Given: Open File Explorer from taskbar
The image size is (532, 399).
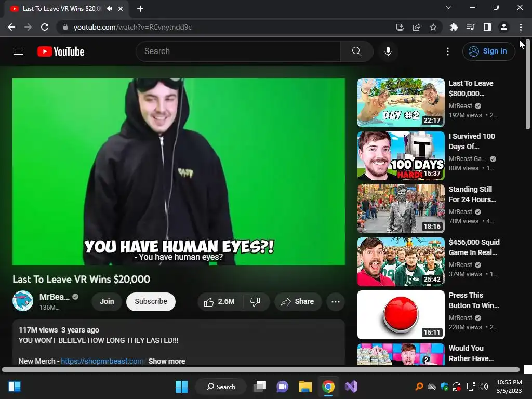Looking at the screenshot, I should click(305, 387).
